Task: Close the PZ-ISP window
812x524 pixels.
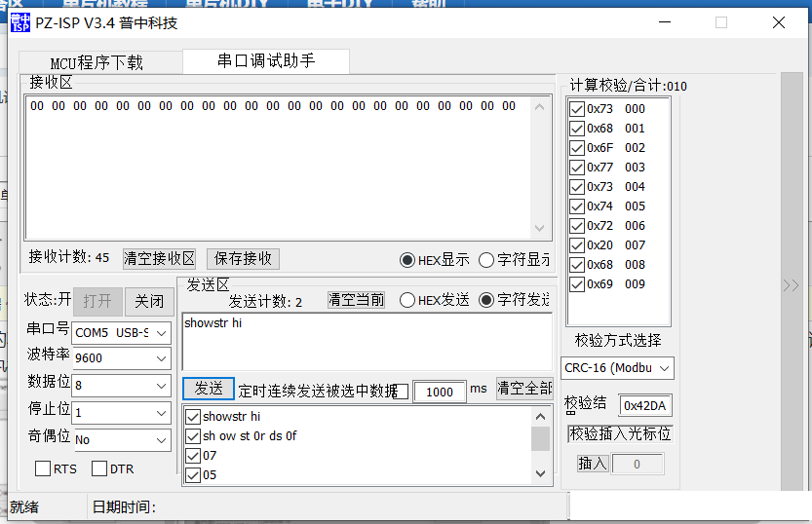Action: pos(778,22)
